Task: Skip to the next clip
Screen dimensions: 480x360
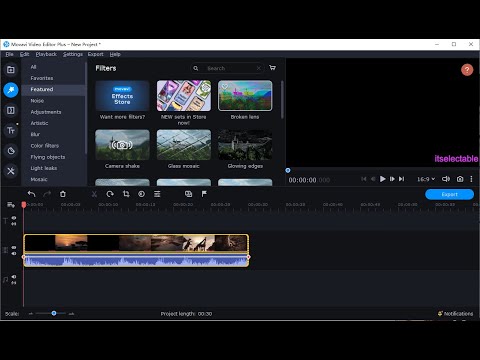Action: [402, 179]
